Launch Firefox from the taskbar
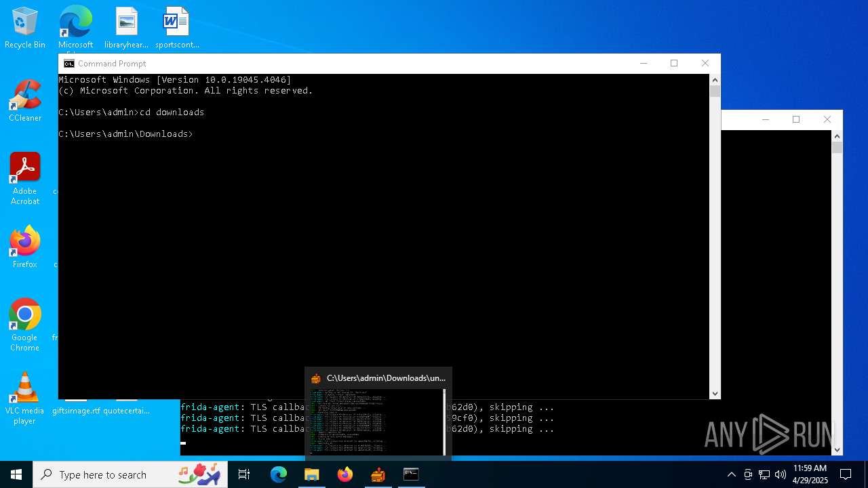 pyautogui.click(x=345, y=474)
